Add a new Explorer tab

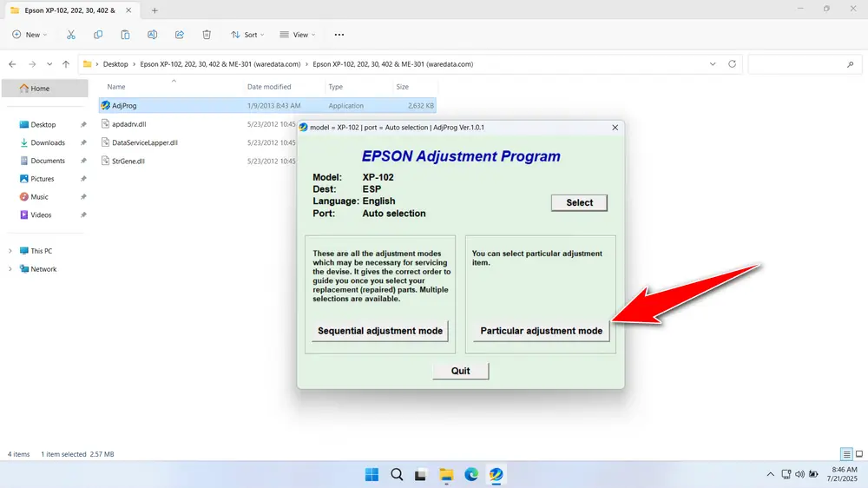(155, 10)
